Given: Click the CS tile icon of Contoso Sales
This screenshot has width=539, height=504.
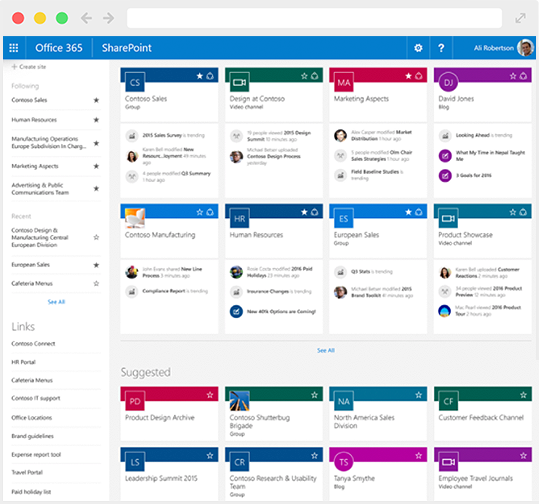Looking at the screenshot, I should (135, 82).
